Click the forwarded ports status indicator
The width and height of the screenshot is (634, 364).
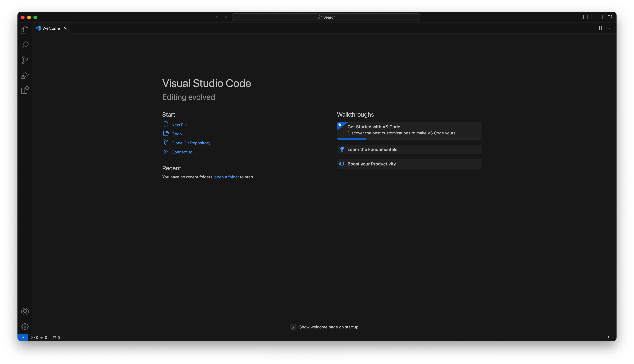tap(56, 337)
